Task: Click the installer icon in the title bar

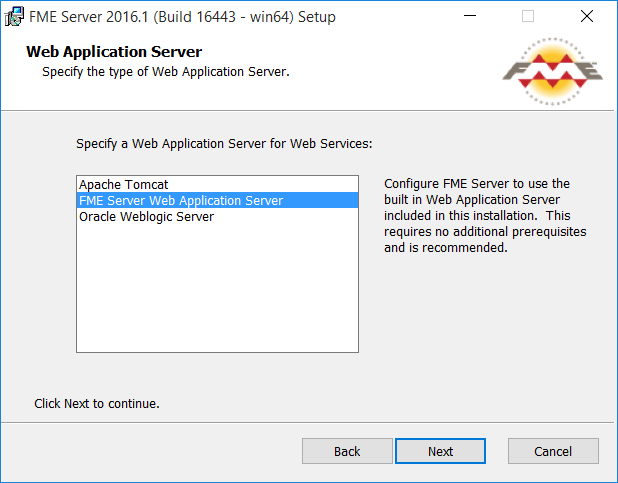Action: [14, 17]
